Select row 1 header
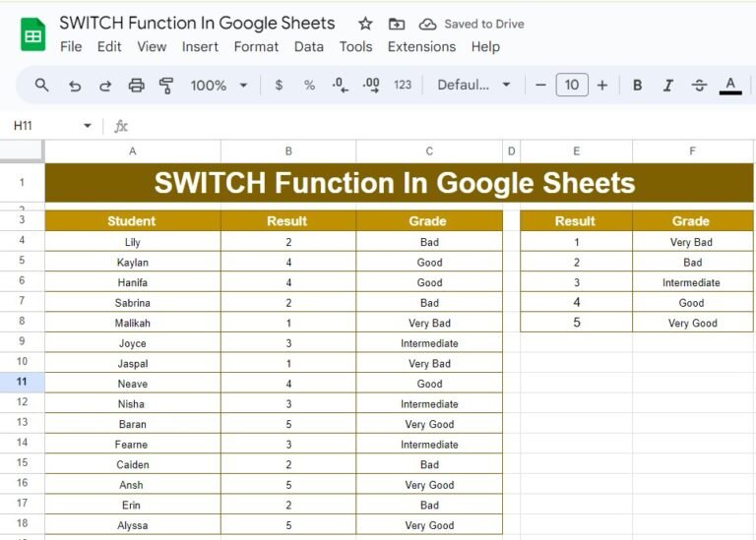This screenshot has height=540, width=756. 22,183
